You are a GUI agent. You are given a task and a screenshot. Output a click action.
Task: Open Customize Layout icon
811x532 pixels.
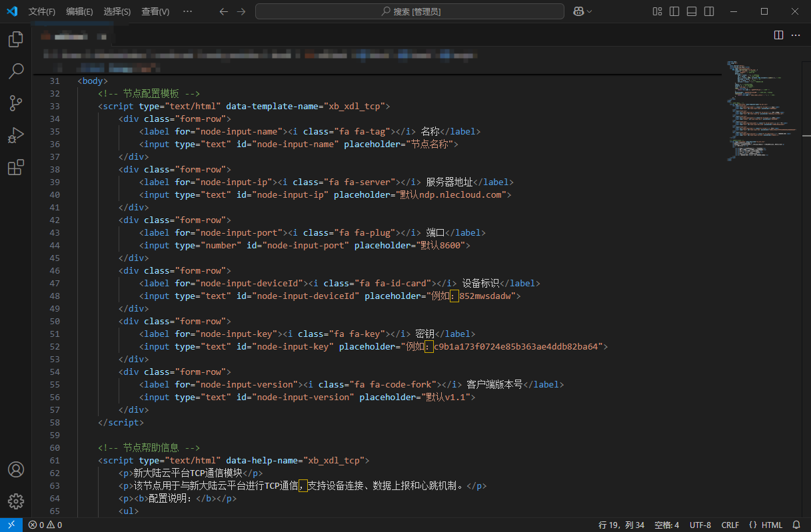tap(658, 11)
